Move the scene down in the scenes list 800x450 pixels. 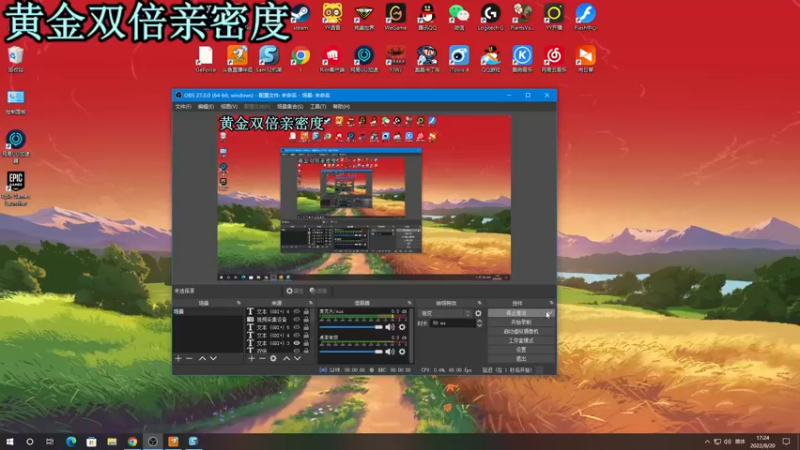click(x=213, y=359)
